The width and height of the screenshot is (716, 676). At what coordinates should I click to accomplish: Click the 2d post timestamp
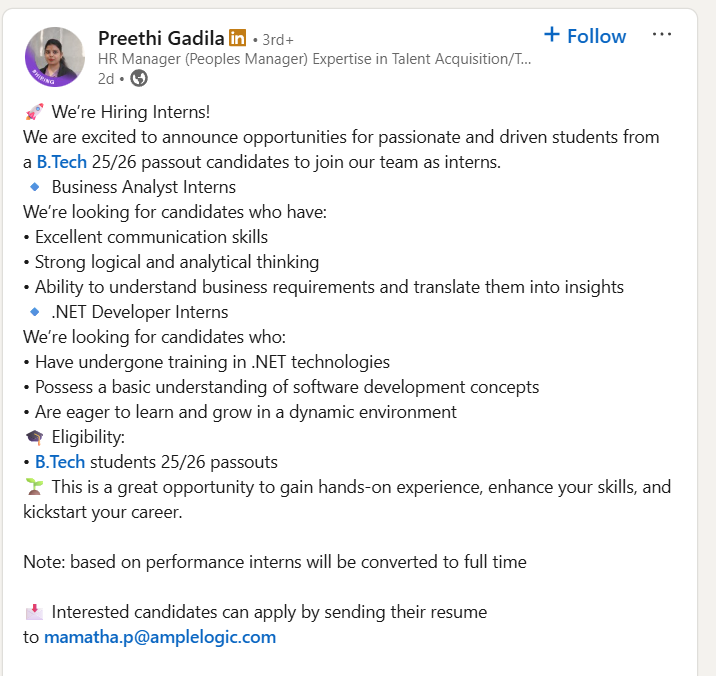[x=105, y=77]
